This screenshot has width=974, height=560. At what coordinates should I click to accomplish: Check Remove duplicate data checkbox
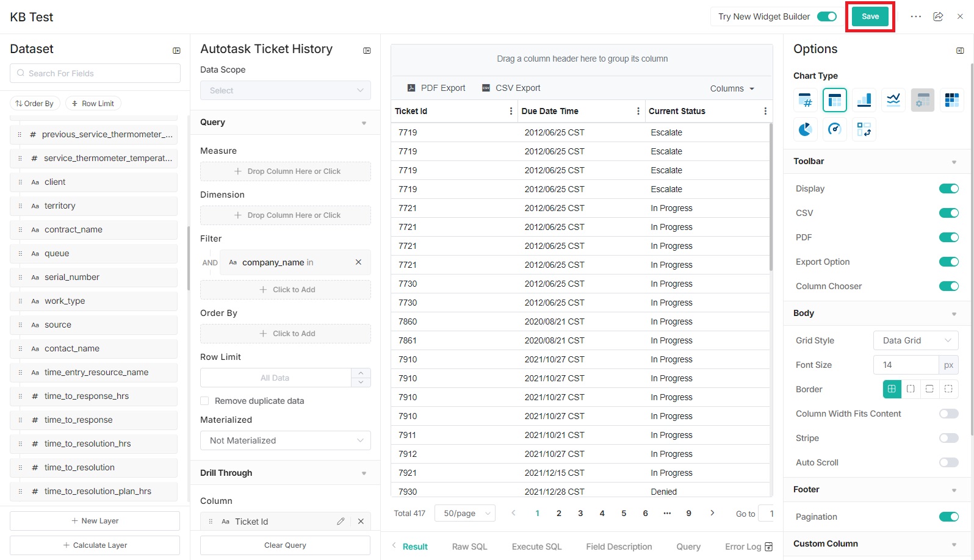click(205, 401)
